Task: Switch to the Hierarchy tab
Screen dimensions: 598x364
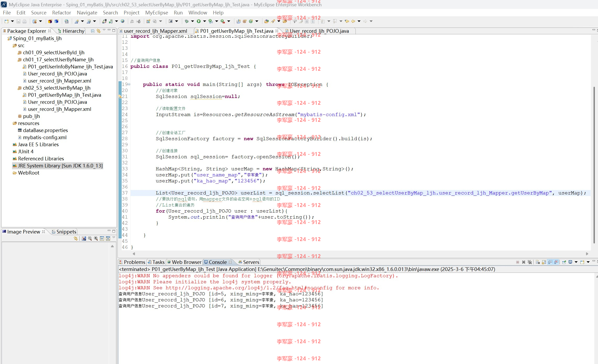Action: [71, 31]
